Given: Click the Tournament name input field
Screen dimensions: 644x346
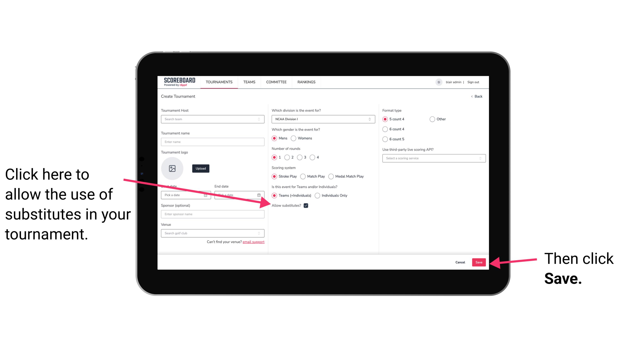Looking at the screenshot, I should click(x=213, y=142).
